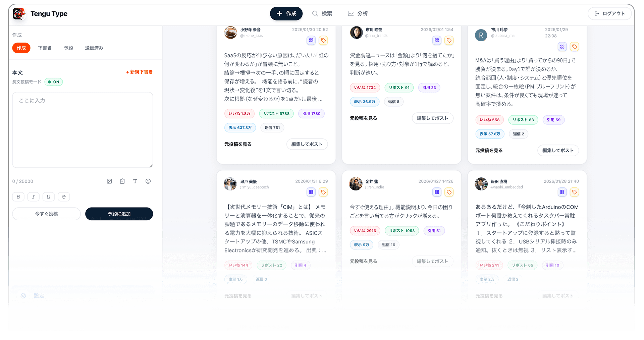Paste content using the clipboard icon
This screenshot has height=340, width=644.
[x=122, y=181]
